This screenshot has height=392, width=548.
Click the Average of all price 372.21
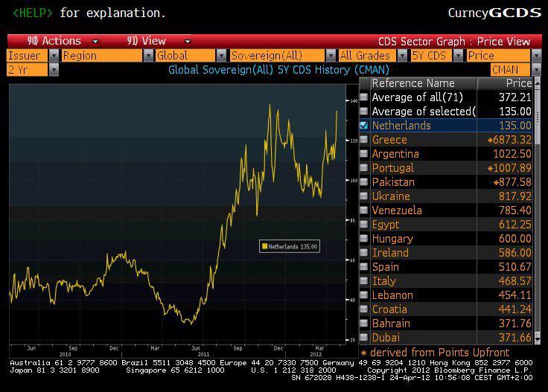pos(514,97)
